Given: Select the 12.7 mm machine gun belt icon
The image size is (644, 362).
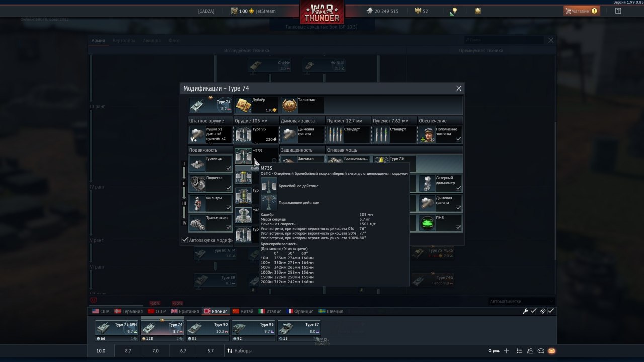Looking at the screenshot, I should coord(335,134).
